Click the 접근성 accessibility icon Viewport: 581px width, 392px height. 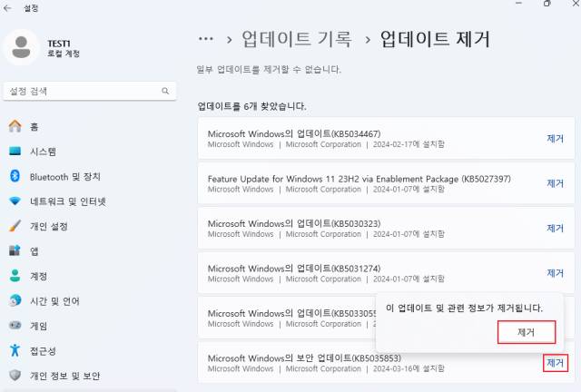point(15,350)
